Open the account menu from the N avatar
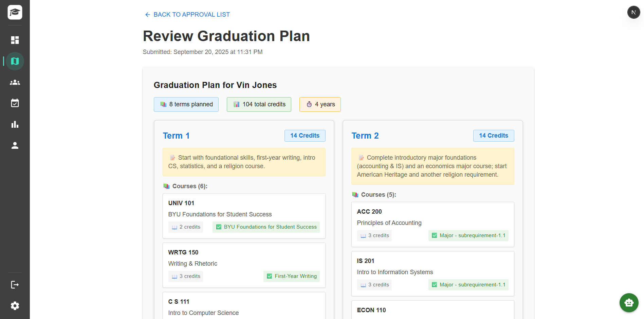This screenshot has width=644, height=319. pyautogui.click(x=634, y=12)
